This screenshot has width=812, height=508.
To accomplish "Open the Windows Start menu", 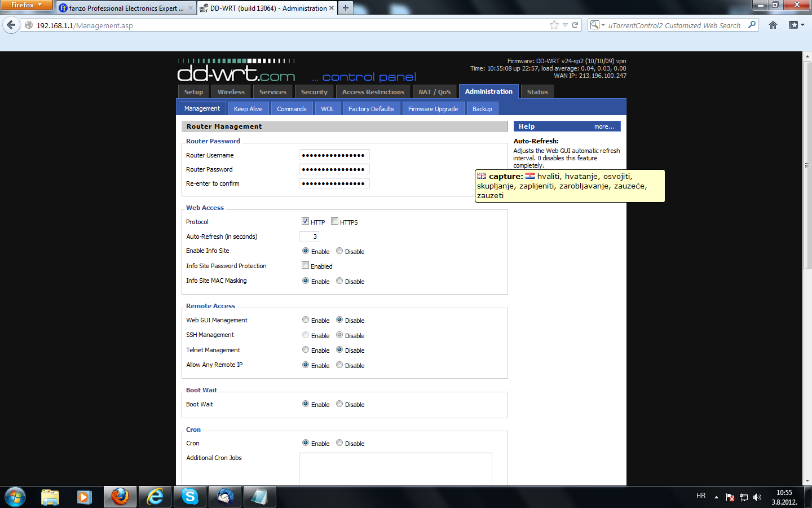I will tap(15, 497).
